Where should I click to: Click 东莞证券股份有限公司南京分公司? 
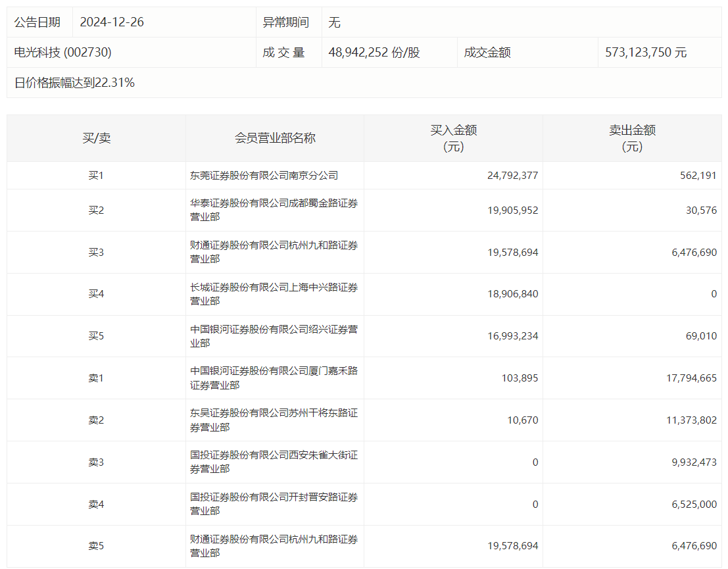pos(264,176)
